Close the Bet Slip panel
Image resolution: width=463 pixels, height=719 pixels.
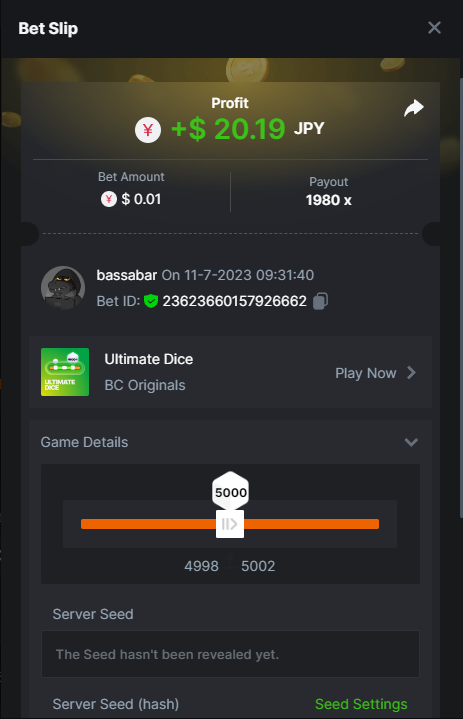434,28
